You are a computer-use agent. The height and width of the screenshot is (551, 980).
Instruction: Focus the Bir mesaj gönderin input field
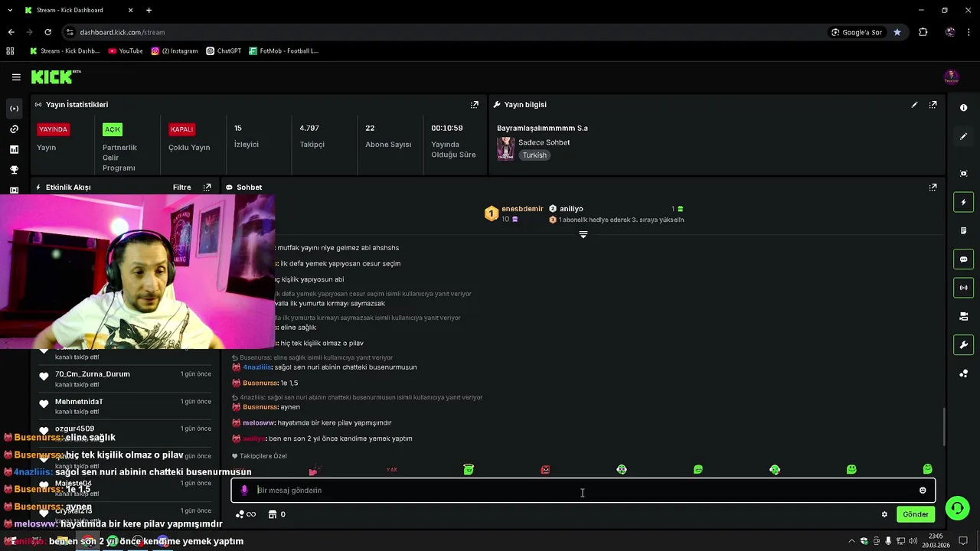(x=583, y=491)
